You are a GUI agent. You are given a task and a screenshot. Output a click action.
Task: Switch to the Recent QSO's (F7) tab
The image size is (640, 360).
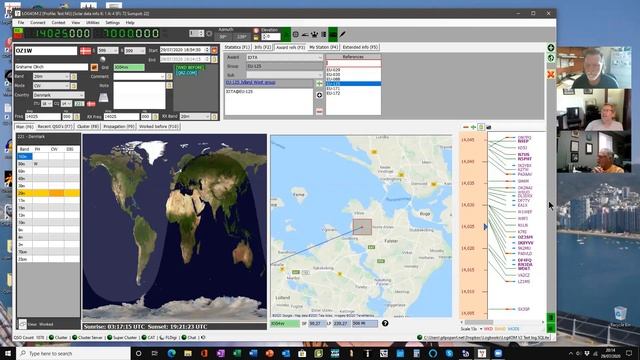coord(55,127)
